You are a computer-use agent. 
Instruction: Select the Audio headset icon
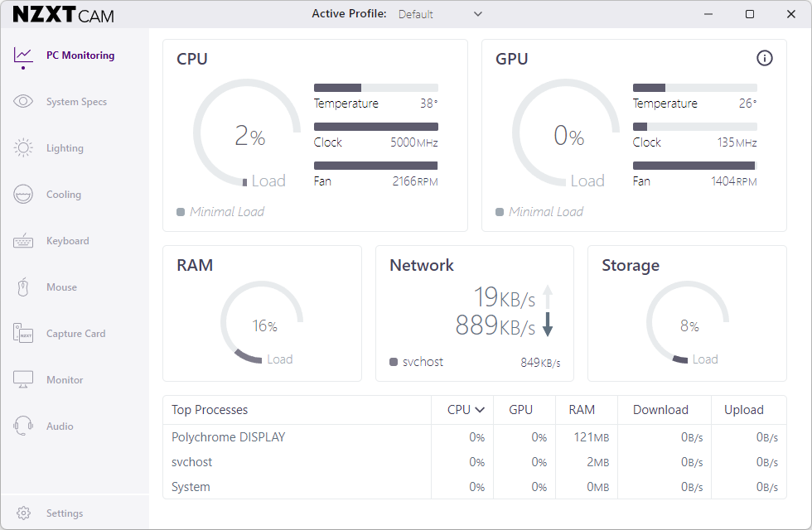tap(23, 426)
